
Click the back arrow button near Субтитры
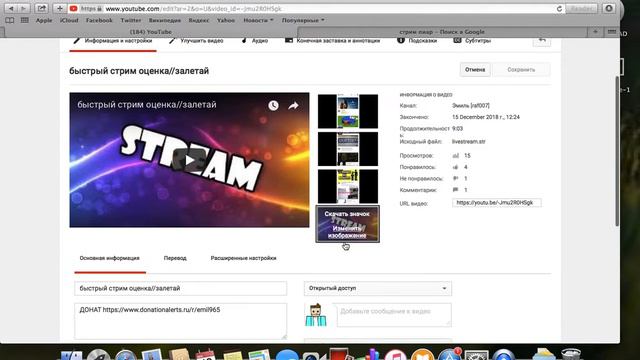pyautogui.click(x=542, y=40)
